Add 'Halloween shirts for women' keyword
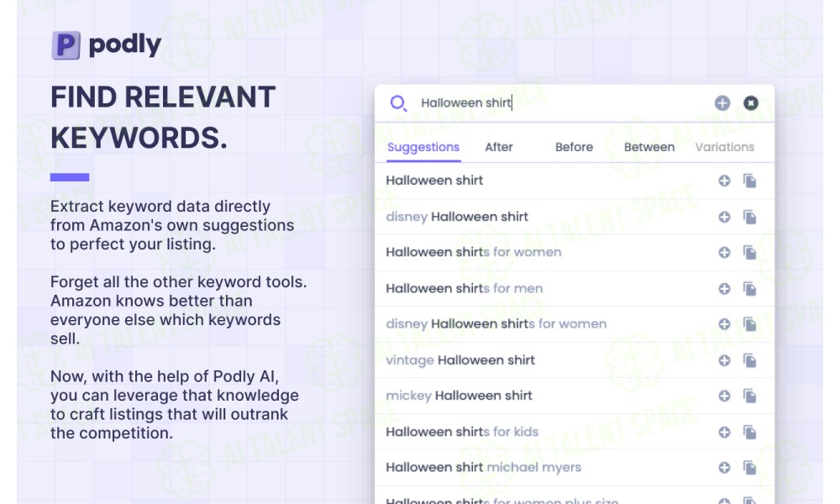Screen dimensions: 840x504 click(x=724, y=252)
